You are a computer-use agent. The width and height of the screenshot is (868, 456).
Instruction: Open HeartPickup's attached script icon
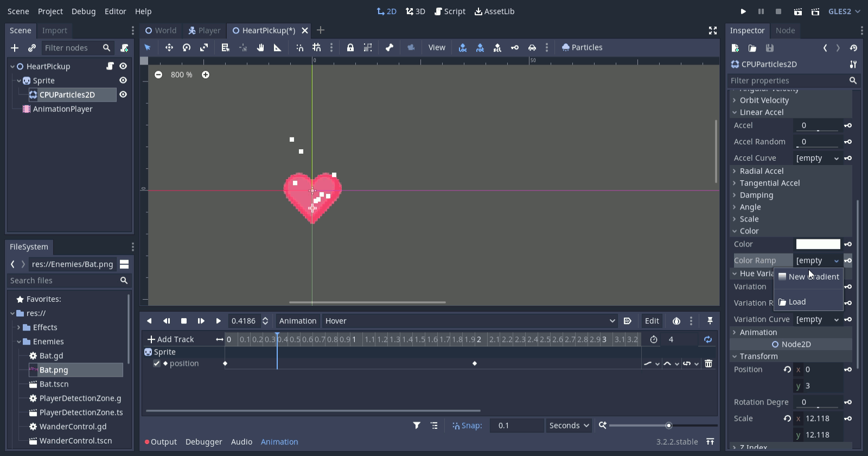pyautogui.click(x=110, y=66)
